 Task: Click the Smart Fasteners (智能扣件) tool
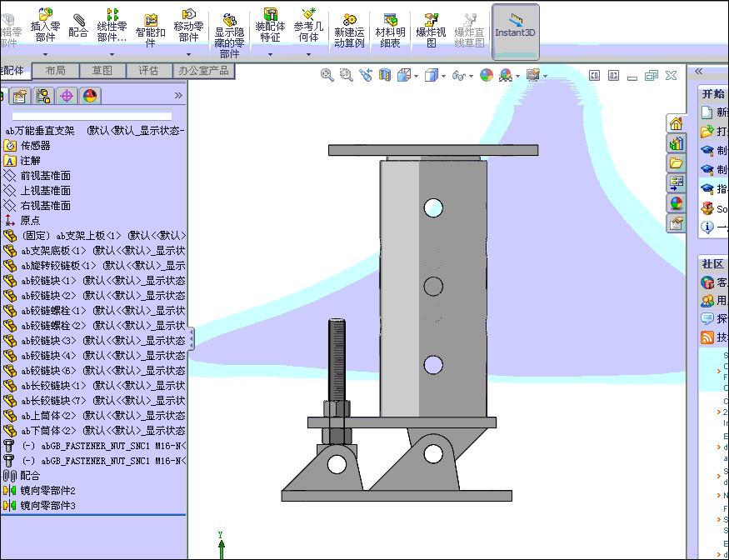tap(150, 31)
